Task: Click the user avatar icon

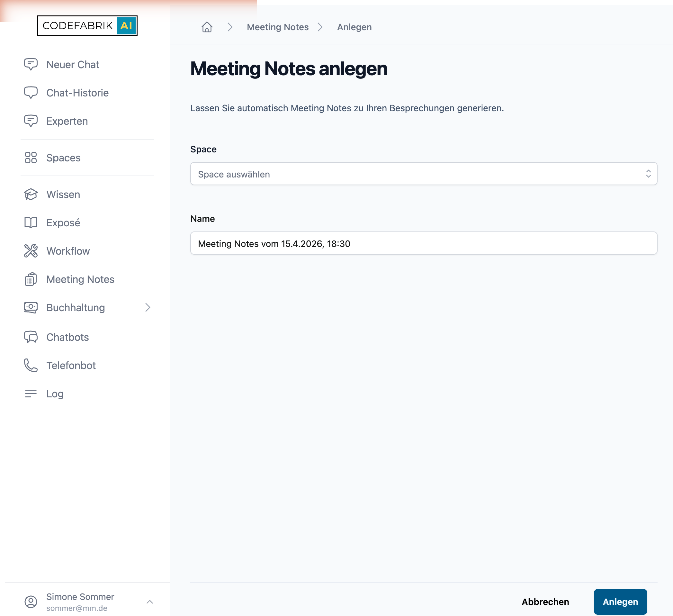Action: (x=31, y=602)
